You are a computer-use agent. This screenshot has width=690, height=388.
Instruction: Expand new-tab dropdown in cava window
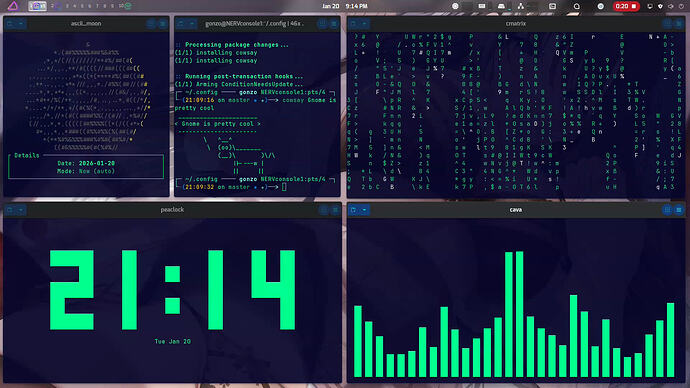click(364, 210)
